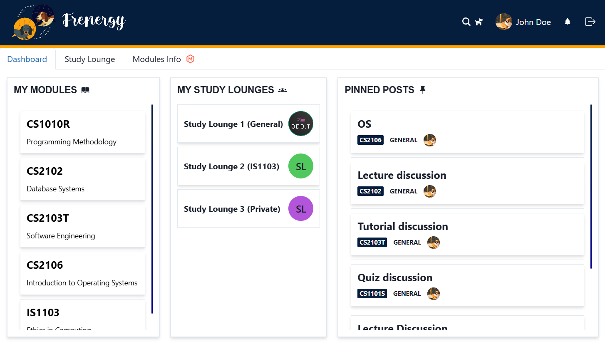
Task: Click Programming Methodology subtitle text
Action: tap(72, 142)
